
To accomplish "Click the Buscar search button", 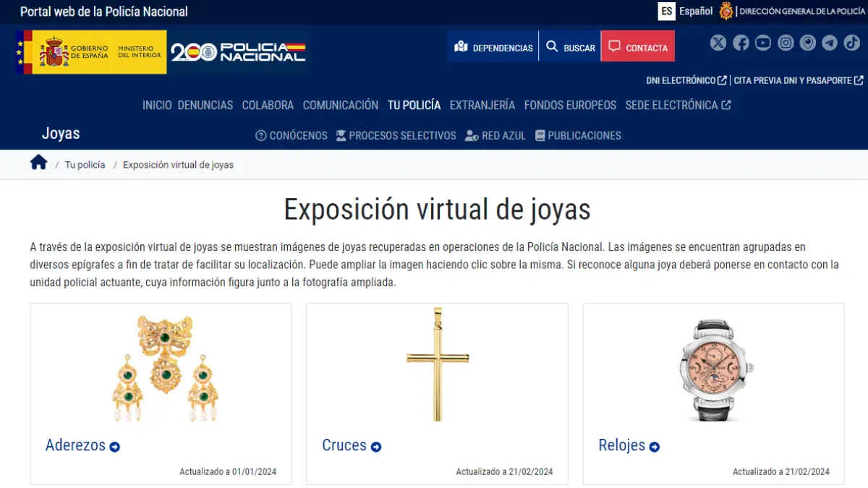I will [570, 47].
